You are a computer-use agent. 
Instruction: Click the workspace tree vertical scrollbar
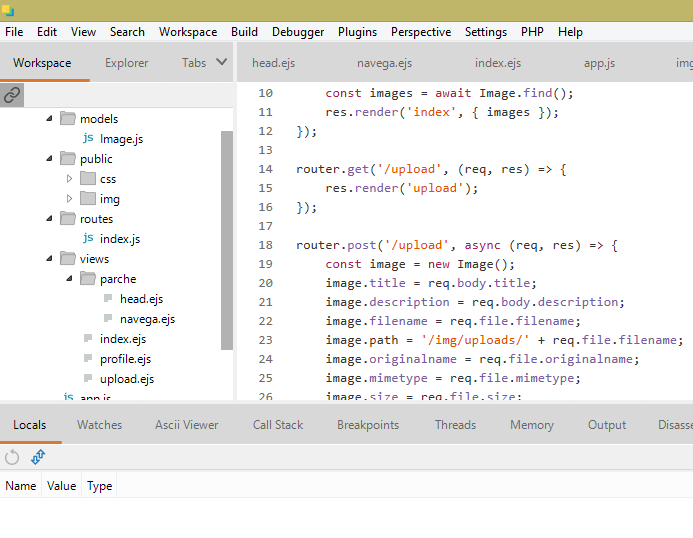227,240
